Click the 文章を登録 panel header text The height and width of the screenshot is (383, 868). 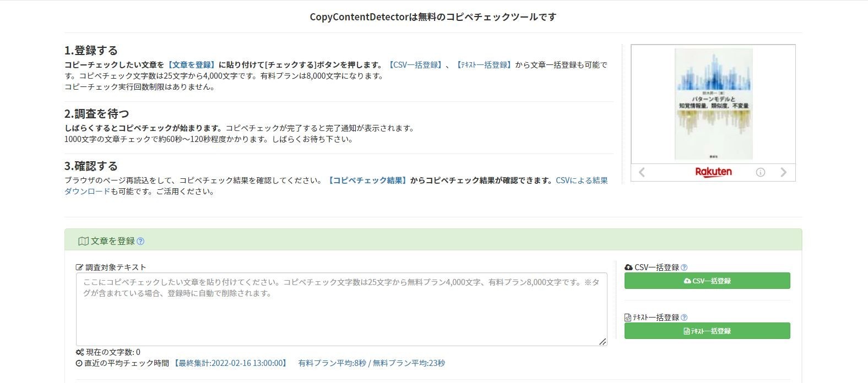113,241
